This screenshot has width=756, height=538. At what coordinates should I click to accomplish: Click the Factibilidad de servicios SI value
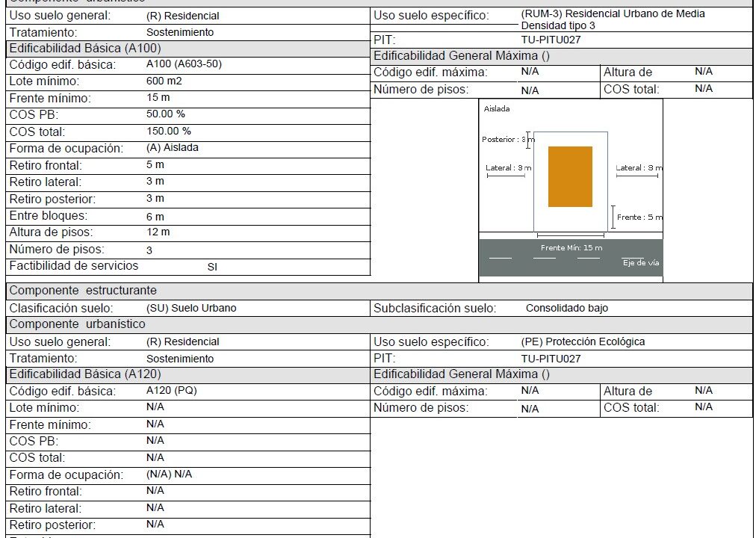pos(212,267)
